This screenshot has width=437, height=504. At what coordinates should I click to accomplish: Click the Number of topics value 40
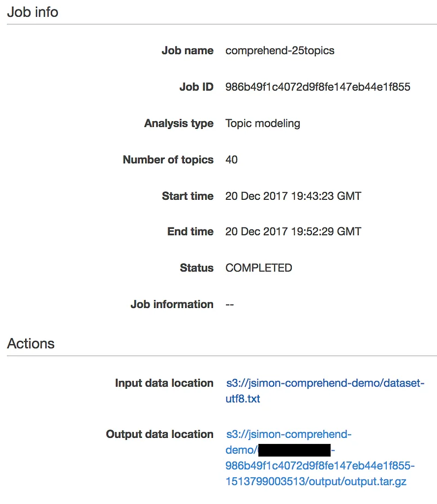point(232,160)
